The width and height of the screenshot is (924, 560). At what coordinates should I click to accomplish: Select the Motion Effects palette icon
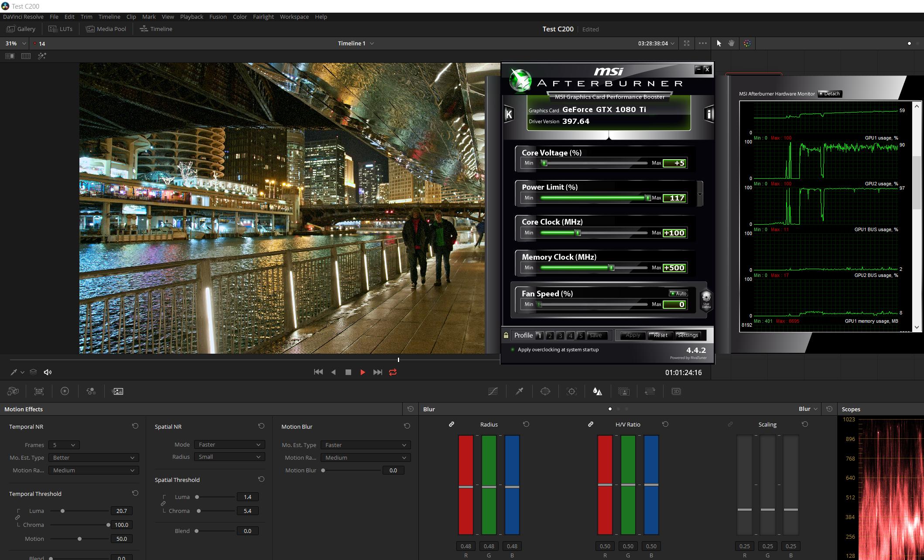[117, 391]
